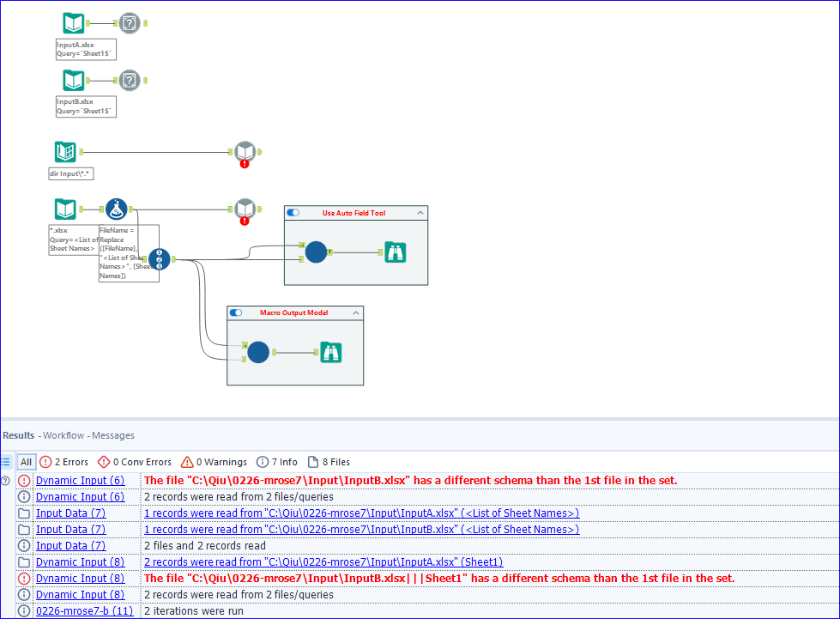This screenshot has width=840, height=619.
Task: Select the 8 Files filter tab
Action: click(329, 462)
